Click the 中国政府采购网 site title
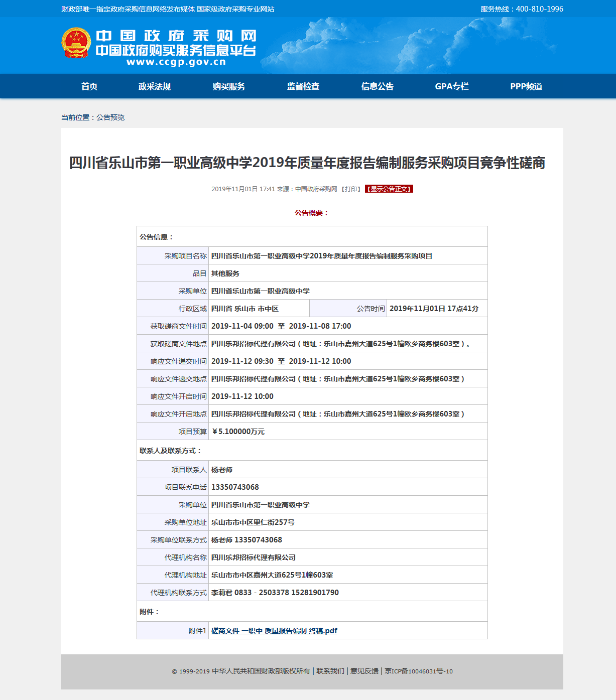 pos(176,36)
